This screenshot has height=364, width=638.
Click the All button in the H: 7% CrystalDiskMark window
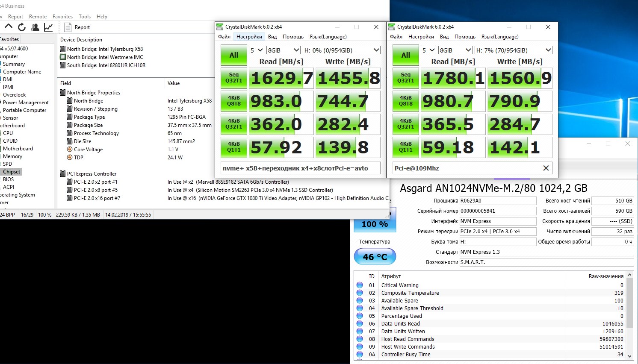(x=406, y=55)
